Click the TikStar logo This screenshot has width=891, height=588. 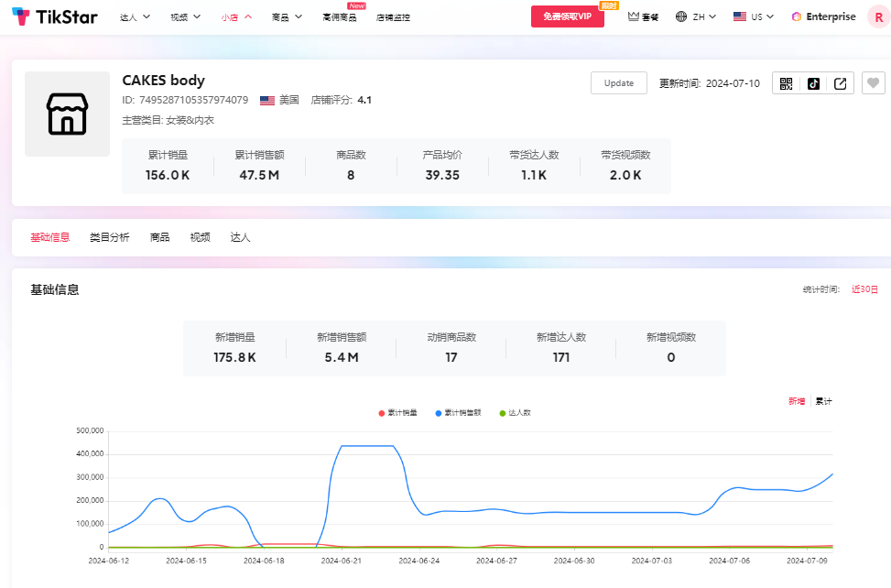pos(55,16)
